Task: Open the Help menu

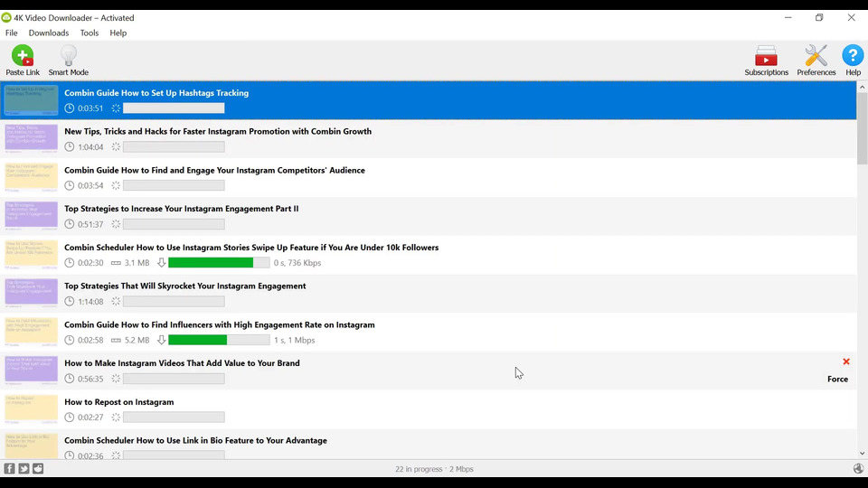Action: tap(118, 33)
